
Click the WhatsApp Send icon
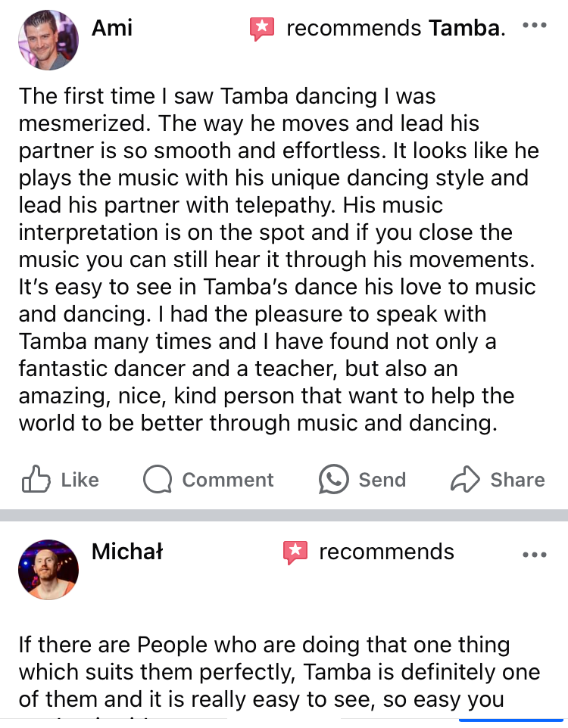pyautogui.click(x=334, y=479)
